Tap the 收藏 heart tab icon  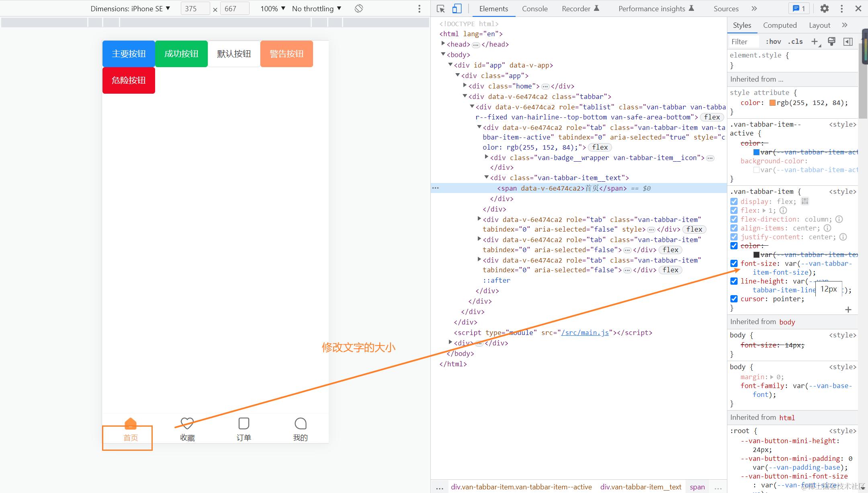(x=187, y=423)
